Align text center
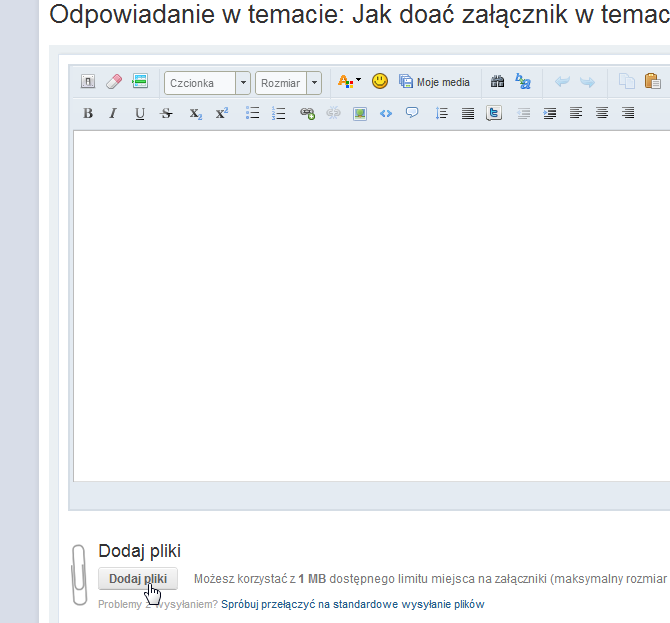This screenshot has height=623, width=670. point(602,113)
